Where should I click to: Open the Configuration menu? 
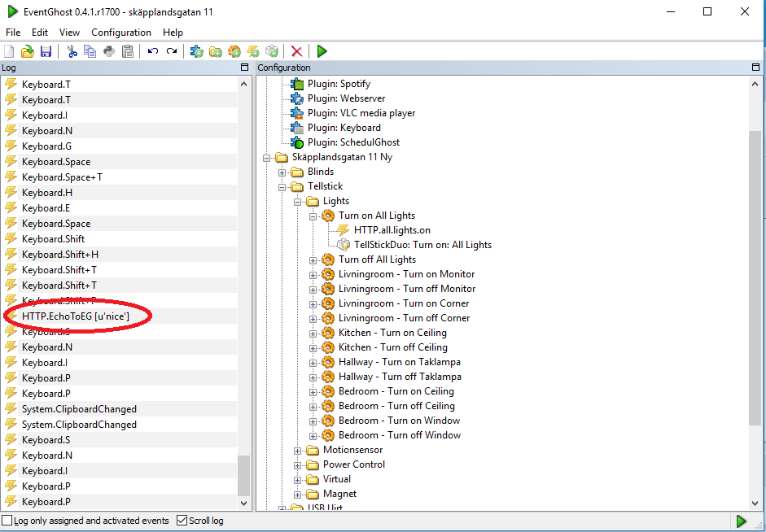pos(121,33)
